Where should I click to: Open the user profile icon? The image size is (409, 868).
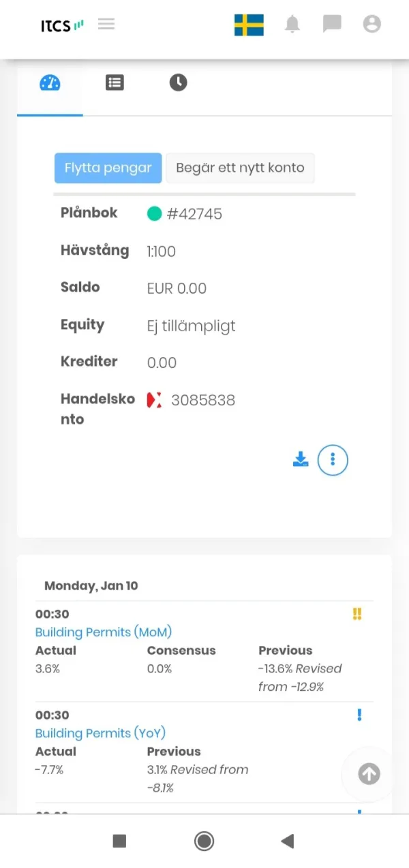tap(372, 25)
